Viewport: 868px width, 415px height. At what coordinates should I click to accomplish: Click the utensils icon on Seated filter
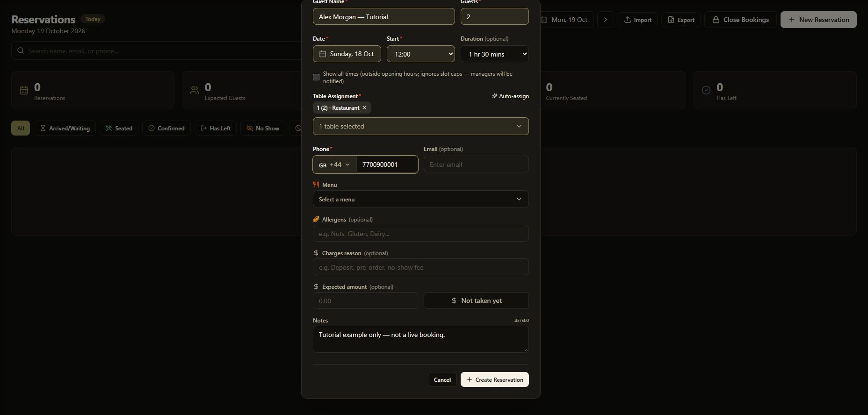click(109, 128)
